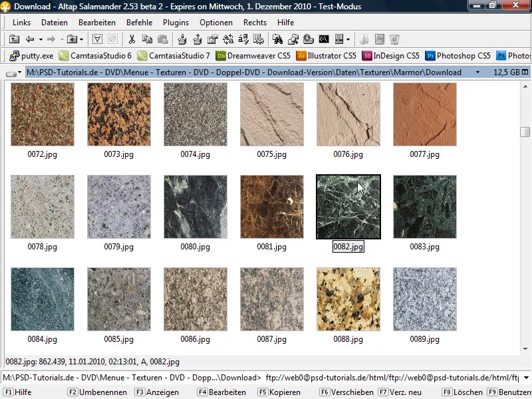
Task: Click the F3 Anzeigen button
Action: coord(157,392)
